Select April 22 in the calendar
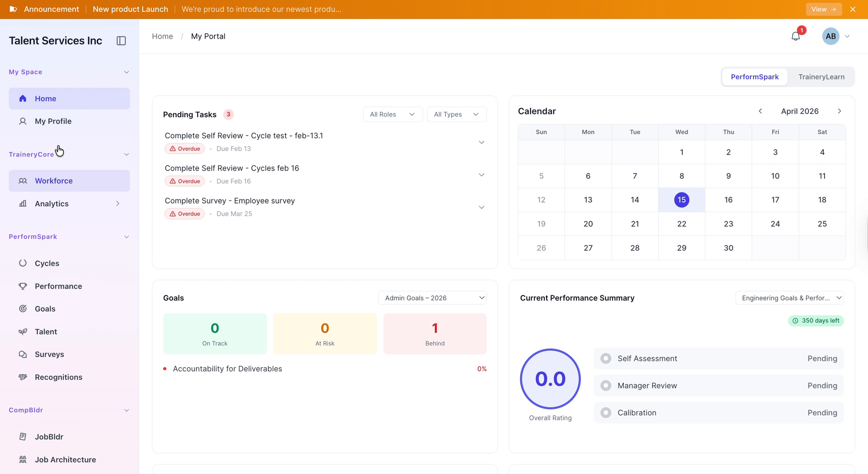Viewport: 868px width, 474px height. point(682,224)
